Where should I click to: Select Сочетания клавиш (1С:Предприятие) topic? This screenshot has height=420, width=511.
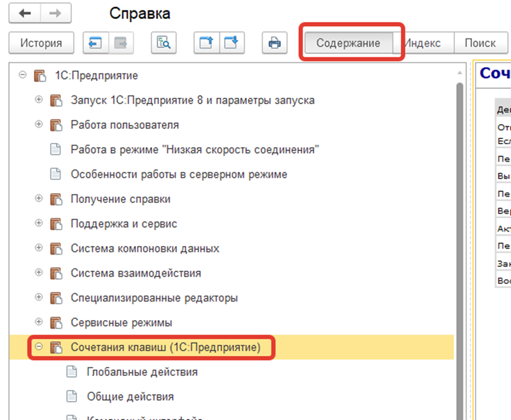click(165, 347)
